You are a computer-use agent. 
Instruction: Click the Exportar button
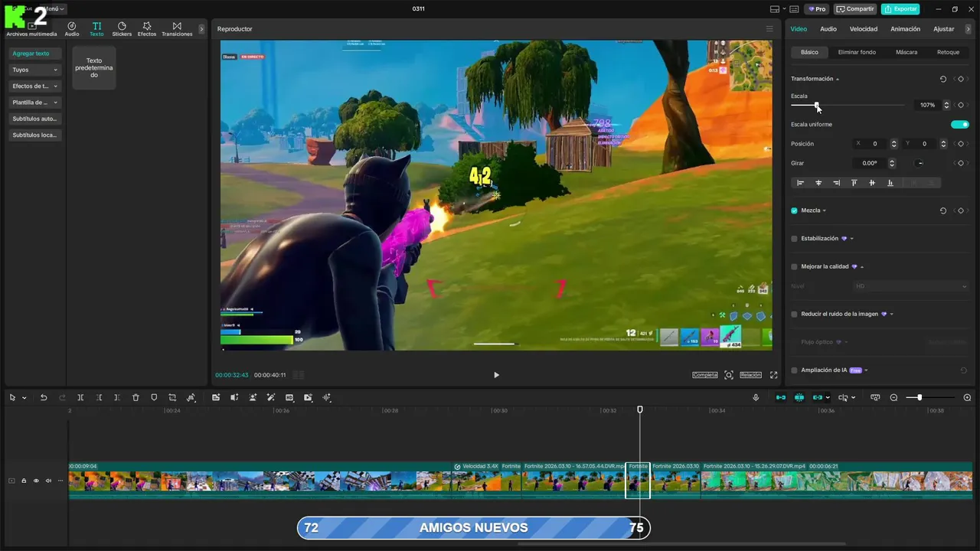click(x=900, y=9)
